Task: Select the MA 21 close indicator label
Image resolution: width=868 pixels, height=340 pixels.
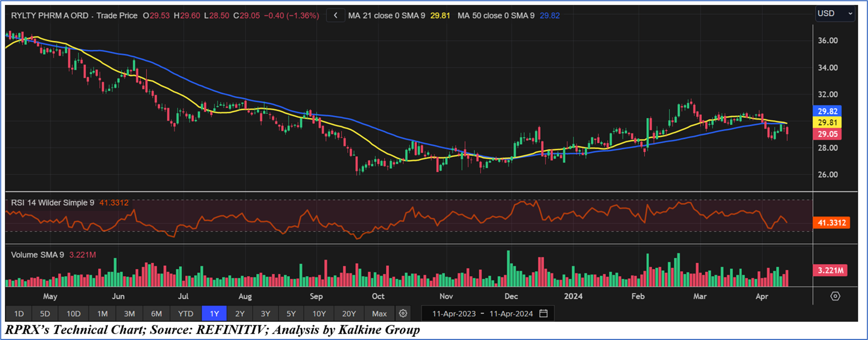Action: tap(386, 16)
